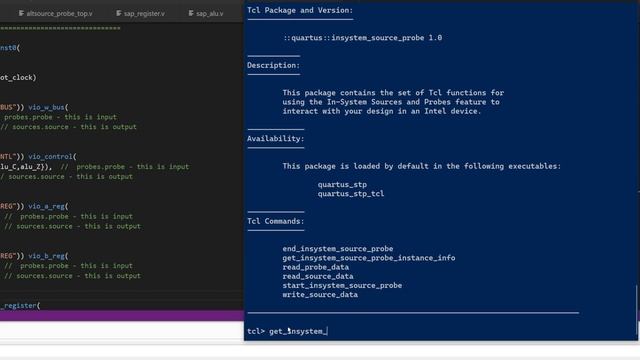
Task: Click 'quartus_stp_tcl' executable name
Action: (x=351, y=193)
